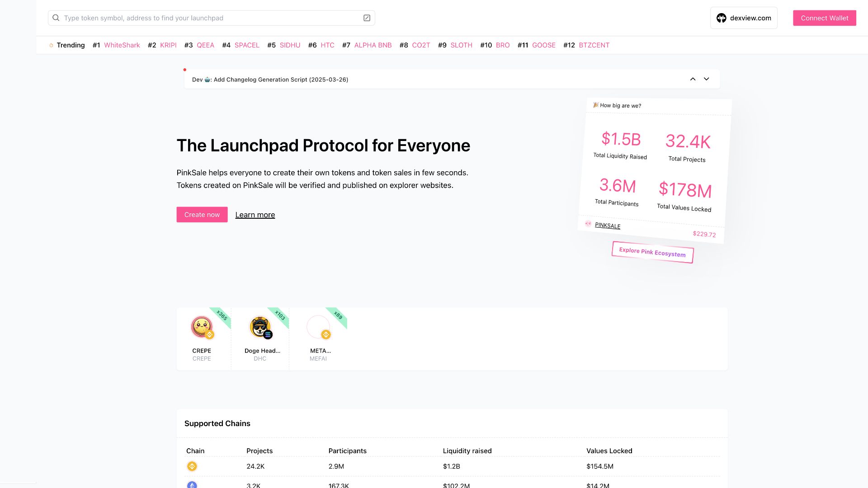Click the Trending flame icon
Image resolution: width=868 pixels, height=488 pixels.
pyautogui.click(x=52, y=45)
